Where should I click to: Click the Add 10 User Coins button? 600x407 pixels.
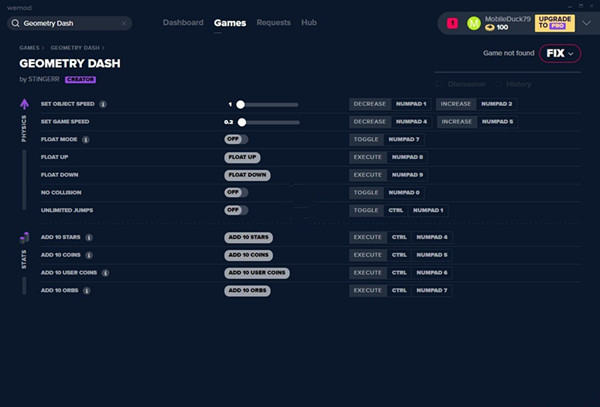pyautogui.click(x=257, y=273)
